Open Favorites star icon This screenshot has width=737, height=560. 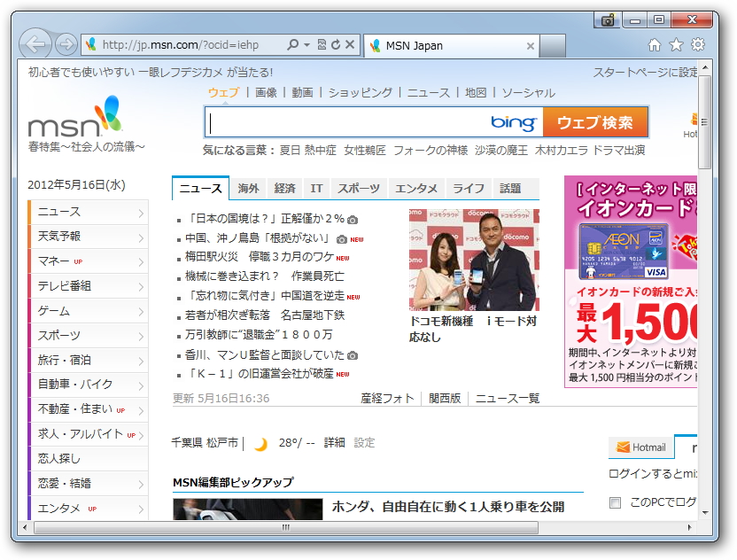point(676,45)
